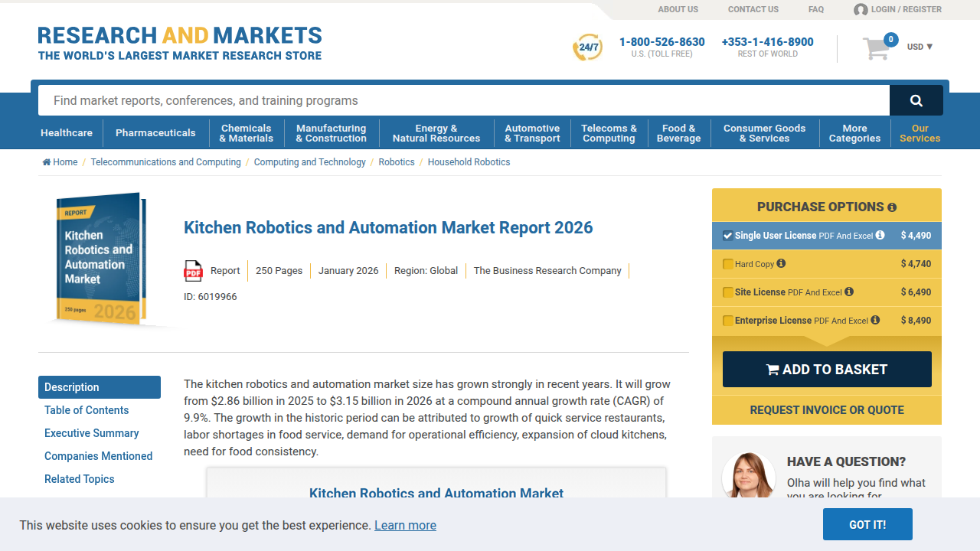Click the 24/7 support icon
The width and height of the screenshot is (980, 551).
point(588,47)
